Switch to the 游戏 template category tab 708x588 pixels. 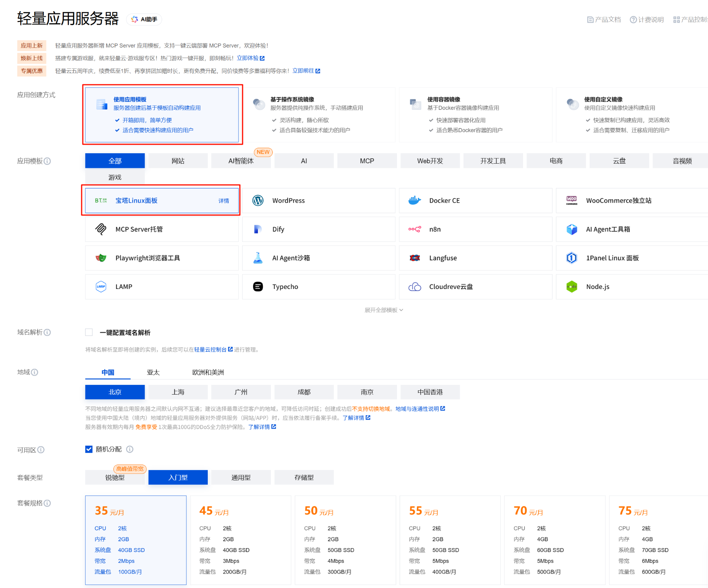pos(115,177)
